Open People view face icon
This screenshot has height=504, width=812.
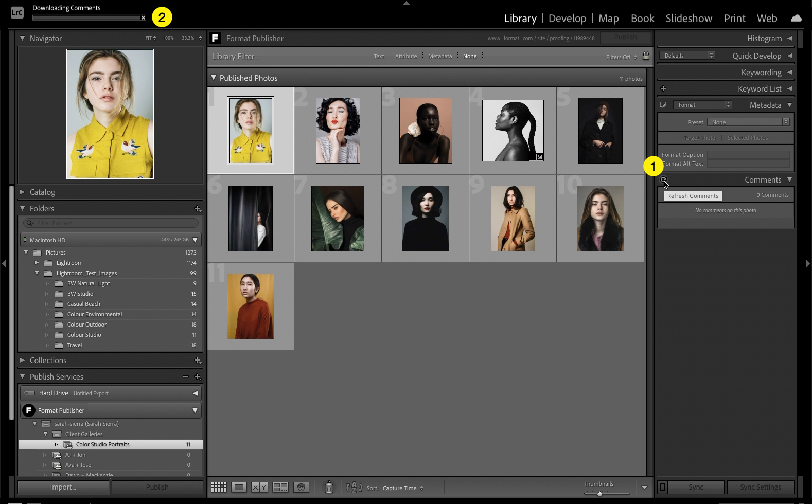click(x=302, y=488)
